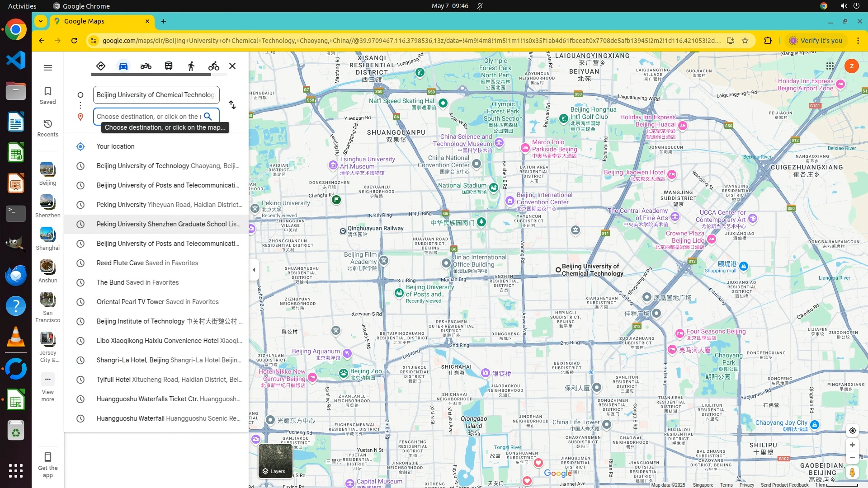868x488 pixels.
Task: Zoom in the map with plus button
Action: tap(852, 445)
